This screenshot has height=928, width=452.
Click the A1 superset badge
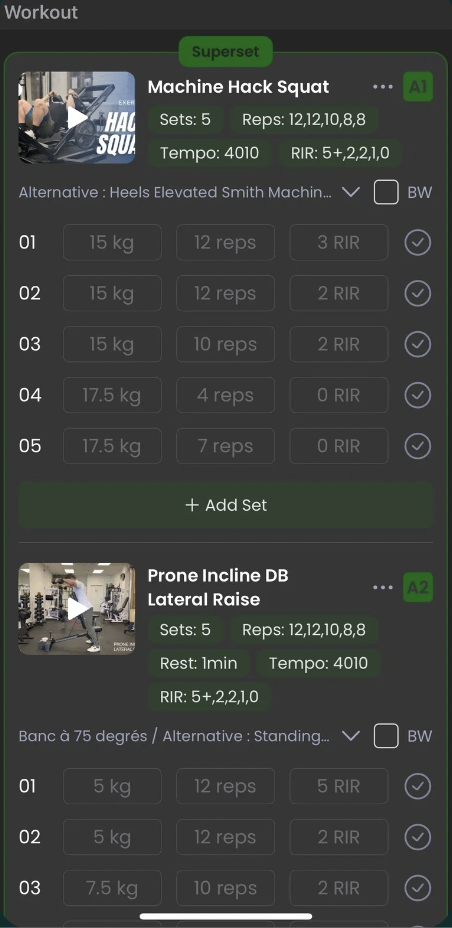click(418, 87)
